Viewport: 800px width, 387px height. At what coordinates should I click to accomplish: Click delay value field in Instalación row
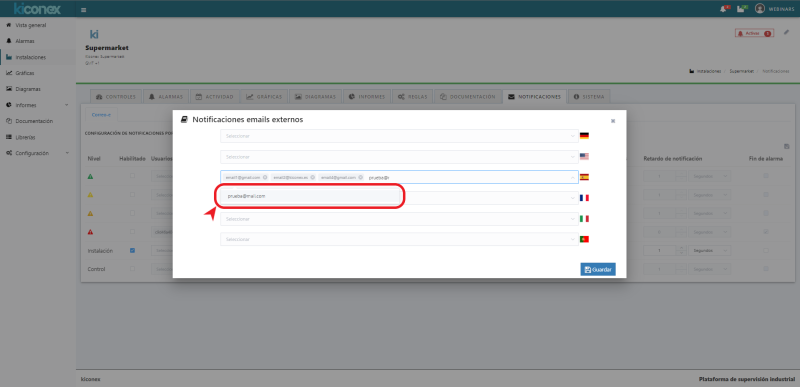click(660, 251)
